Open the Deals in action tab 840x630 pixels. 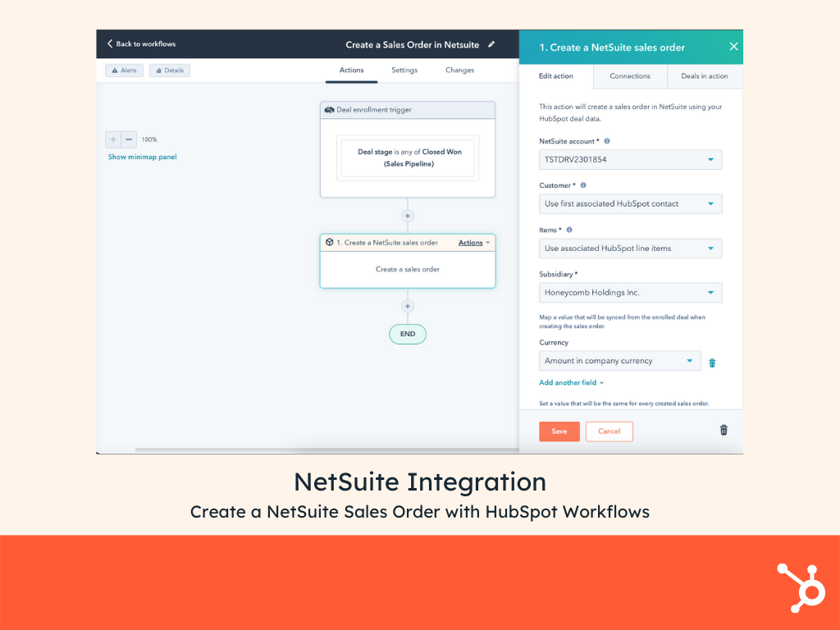(705, 76)
